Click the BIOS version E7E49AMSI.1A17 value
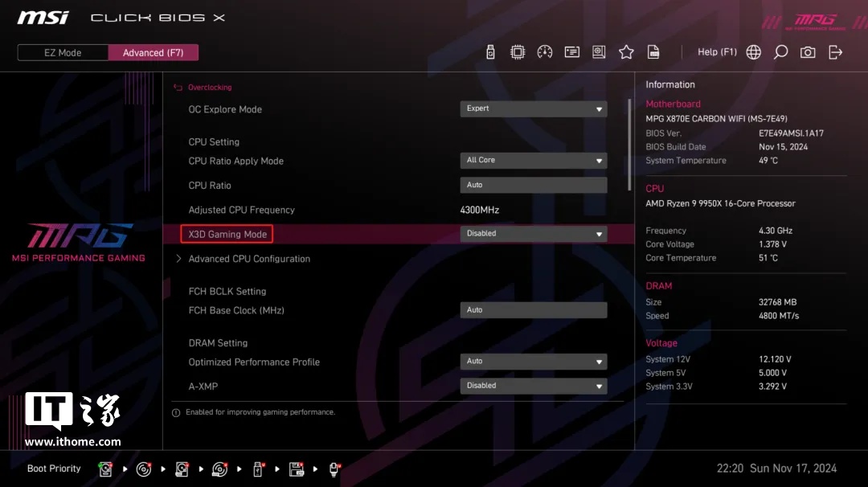Screen dimensions: 868x487 tap(791, 133)
